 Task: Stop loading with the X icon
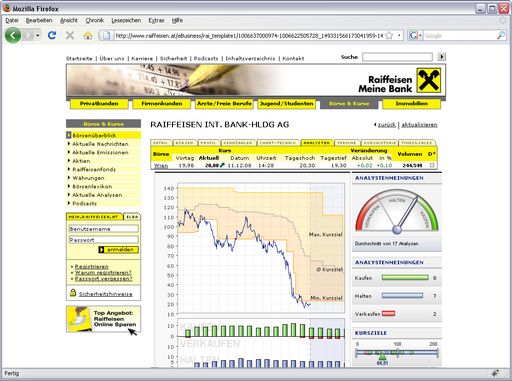[x=70, y=35]
